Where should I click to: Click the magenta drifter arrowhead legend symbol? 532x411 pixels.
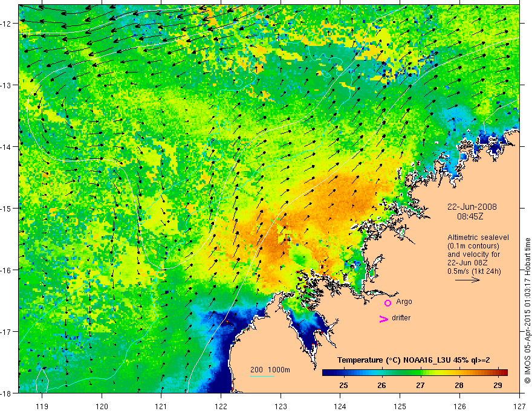383,319
